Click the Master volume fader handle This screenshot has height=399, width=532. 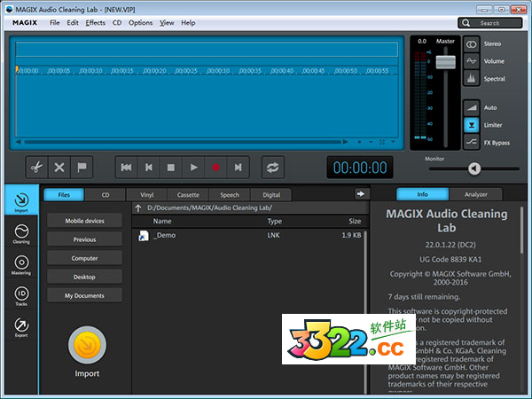click(x=445, y=62)
